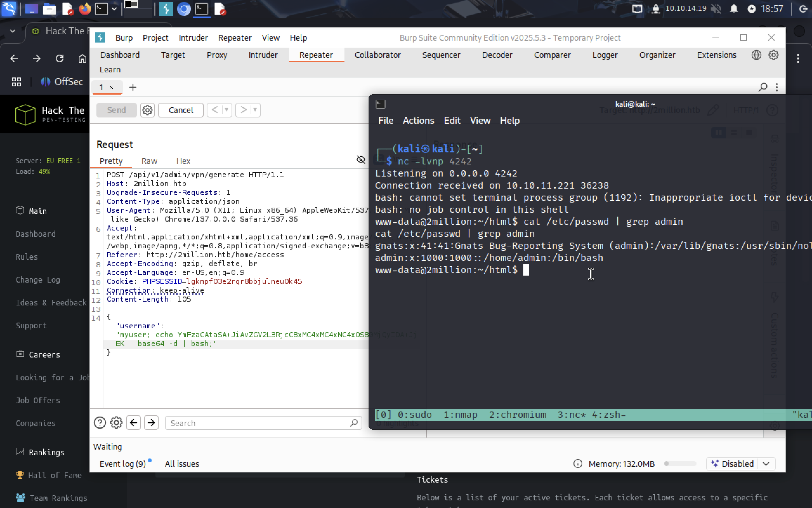812x508 pixels.
Task: Open the Intruder tab in Burp
Action: tap(263, 55)
